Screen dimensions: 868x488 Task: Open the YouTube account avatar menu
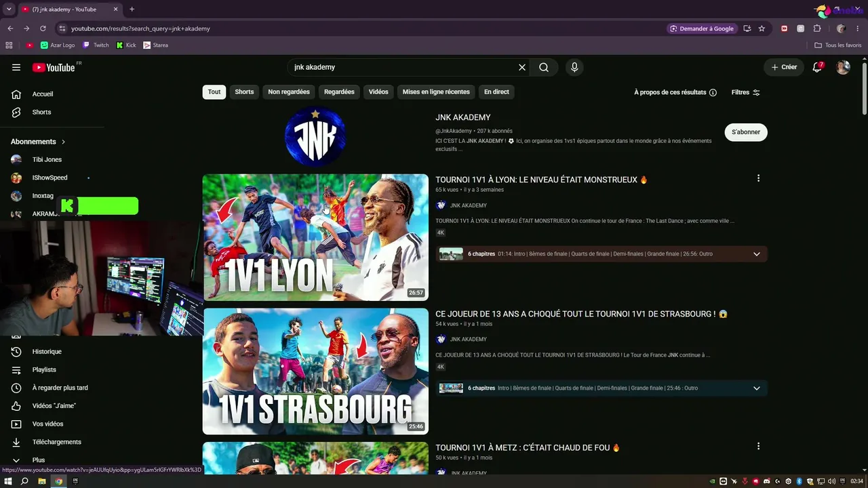coord(843,67)
